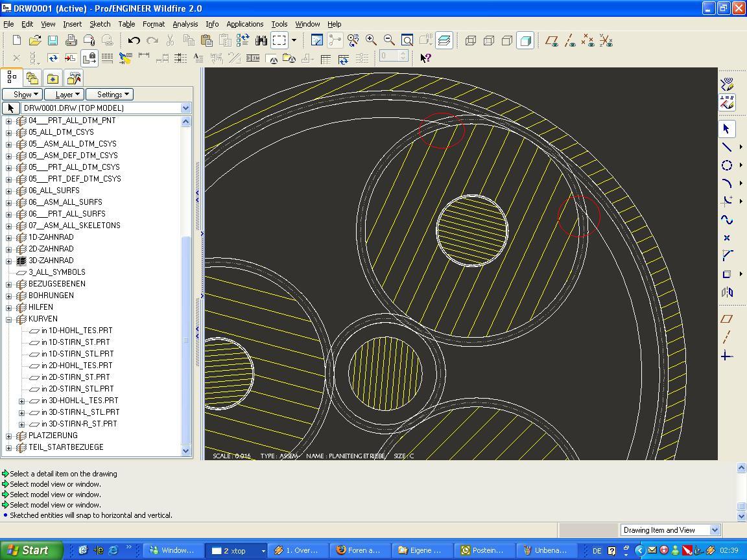Select the Circle sketch tool
Screen dimensions: 747x560
tap(726, 165)
